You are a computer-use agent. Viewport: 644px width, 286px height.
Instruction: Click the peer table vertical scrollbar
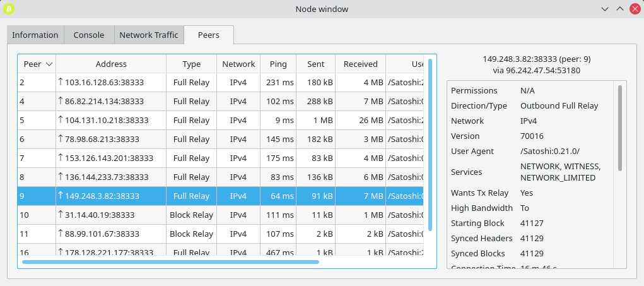click(430, 145)
